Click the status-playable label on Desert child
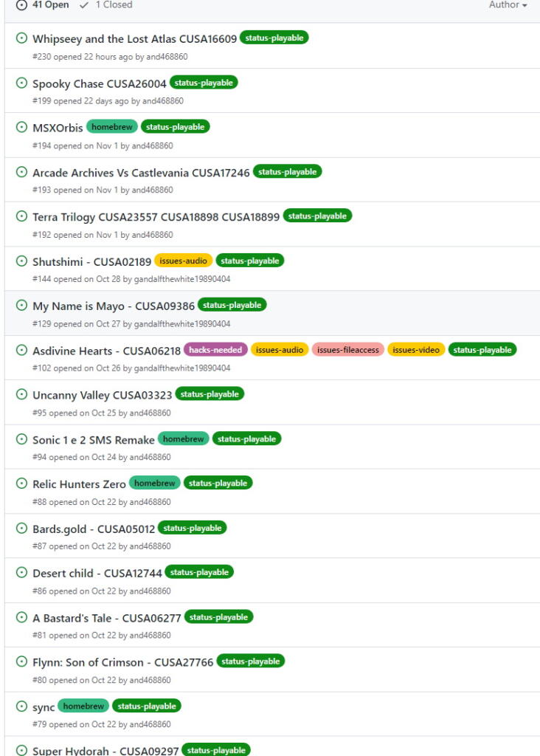Screen dimensions: 540x756 tap(199, 572)
